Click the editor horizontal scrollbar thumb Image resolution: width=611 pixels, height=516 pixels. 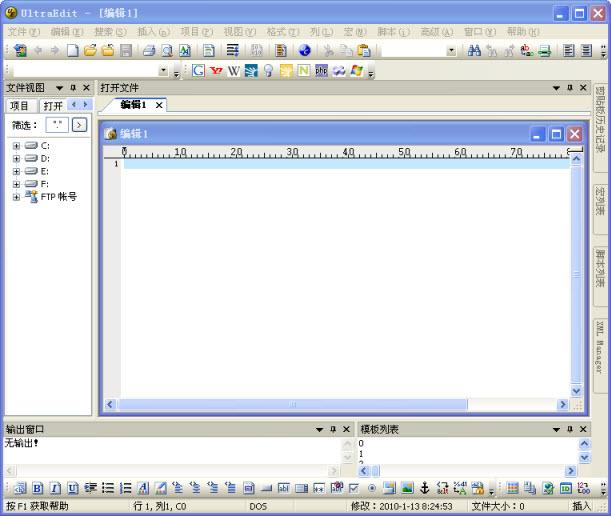[292, 405]
